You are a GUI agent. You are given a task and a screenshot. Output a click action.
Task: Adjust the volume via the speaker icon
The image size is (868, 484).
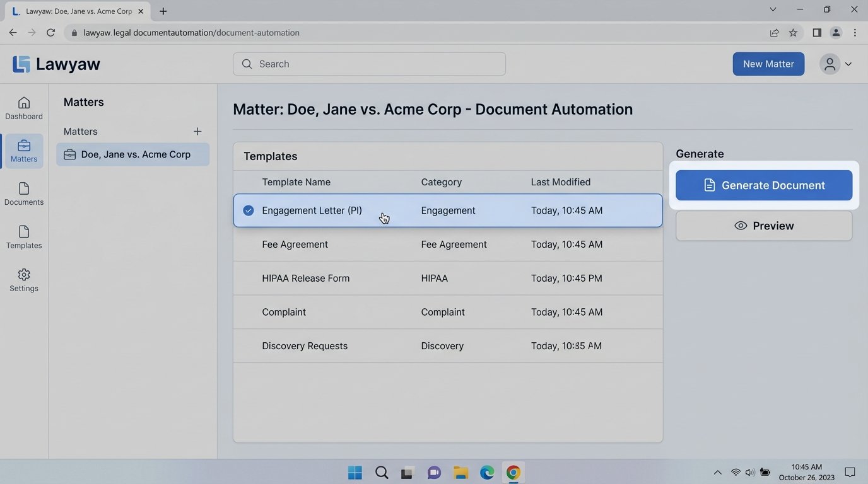pos(750,471)
